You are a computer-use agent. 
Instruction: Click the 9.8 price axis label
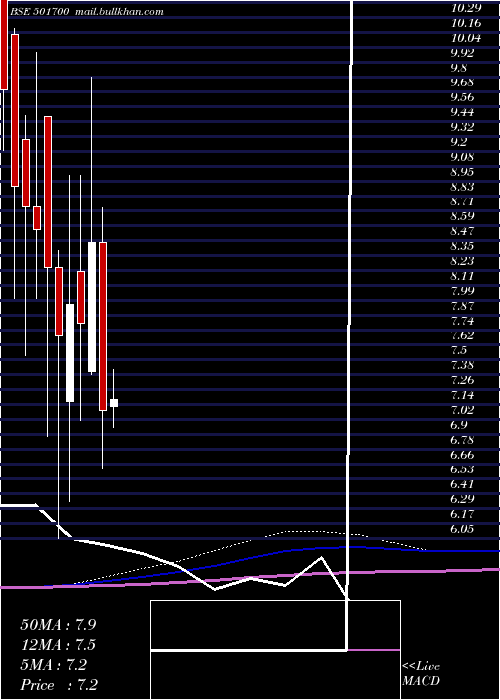(459, 68)
